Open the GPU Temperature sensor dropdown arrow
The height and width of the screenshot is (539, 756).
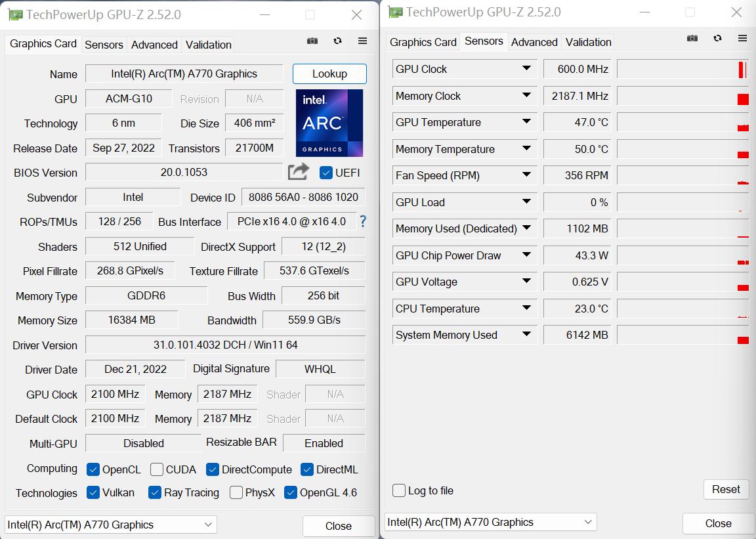point(526,122)
